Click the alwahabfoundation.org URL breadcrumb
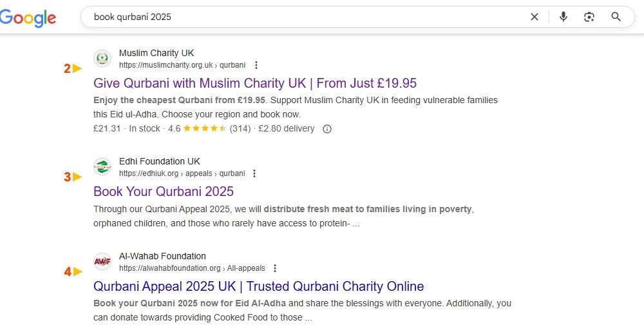Viewport: 644px width, 325px height. click(x=192, y=268)
